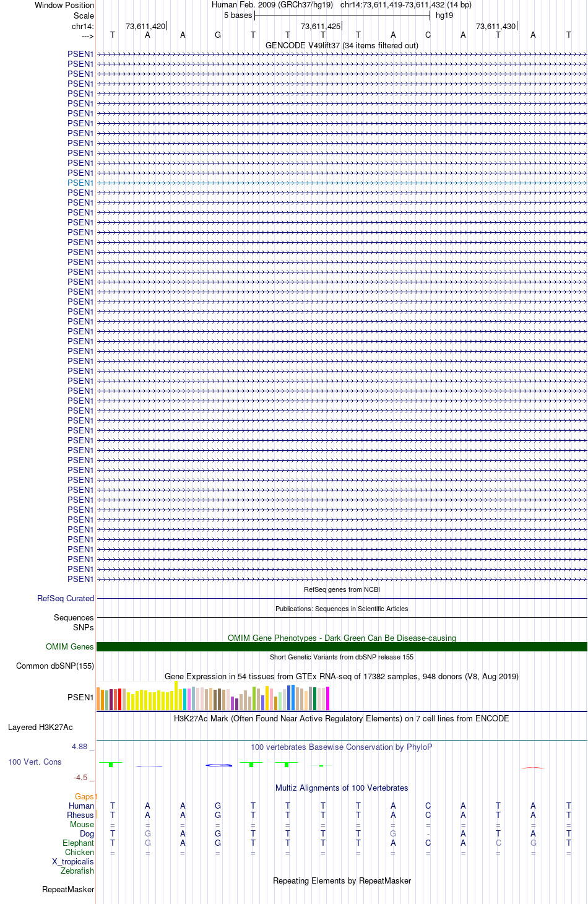Click 'Publications: Sequences in Scientific Articles' title
This screenshot has width=588, height=904.
(x=342, y=609)
